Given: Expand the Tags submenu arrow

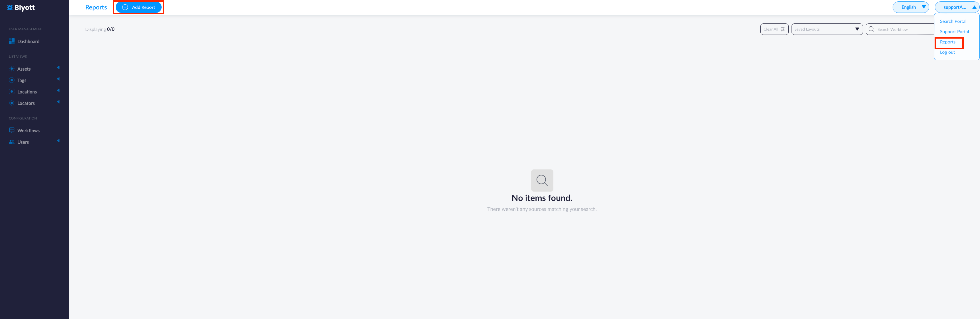Looking at the screenshot, I should pyautogui.click(x=58, y=79).
